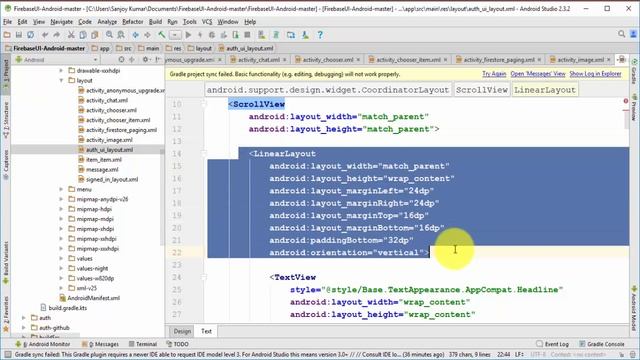
Task: Select the ScrollView breadcrumb
Action: 482,90
